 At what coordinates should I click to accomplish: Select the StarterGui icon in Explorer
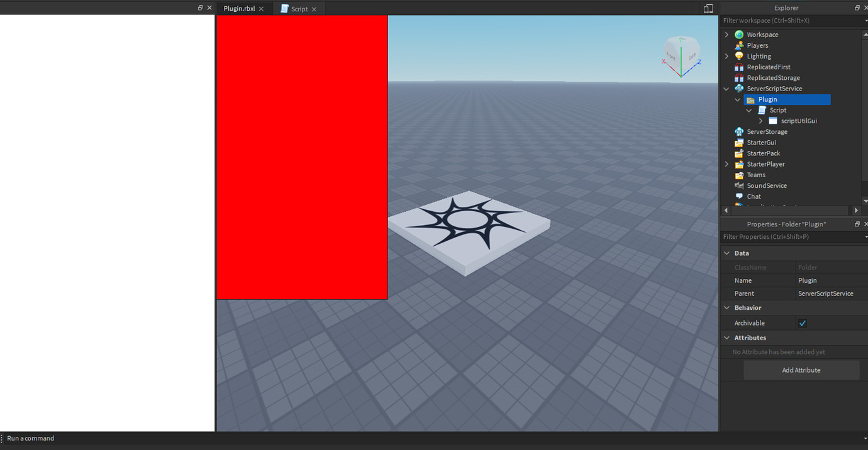(738, 142)
